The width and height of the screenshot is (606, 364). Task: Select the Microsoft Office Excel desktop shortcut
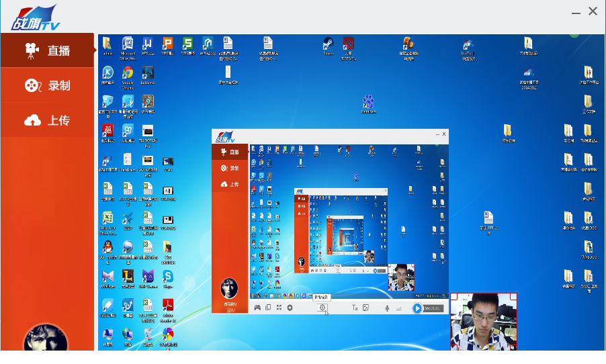(x=107, y=223)
